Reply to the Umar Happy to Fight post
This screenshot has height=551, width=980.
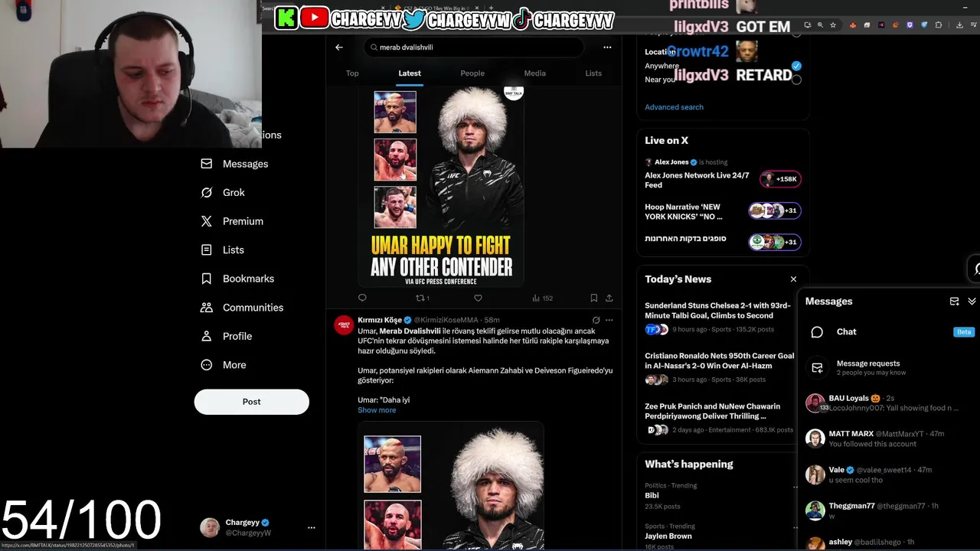362,298
